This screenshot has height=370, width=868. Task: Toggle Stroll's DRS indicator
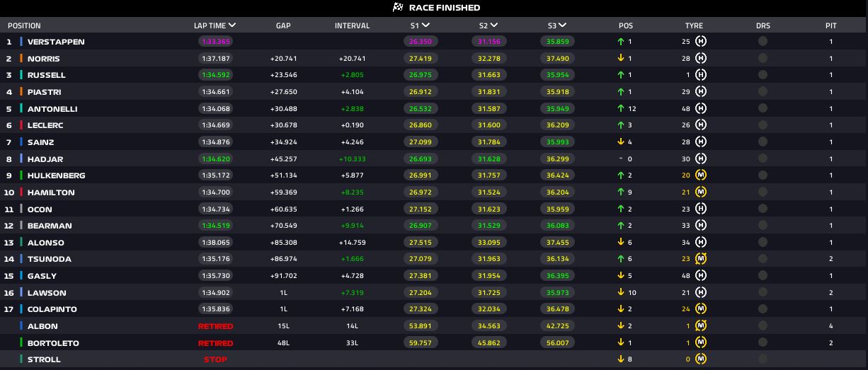coord(763,359)
